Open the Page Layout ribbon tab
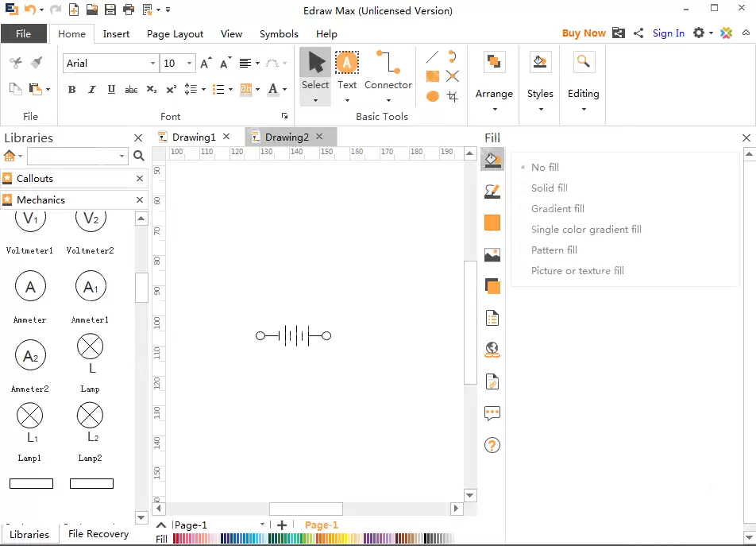Image resolution: width=756 pixels, height=546 pixels. coord(175,34)
